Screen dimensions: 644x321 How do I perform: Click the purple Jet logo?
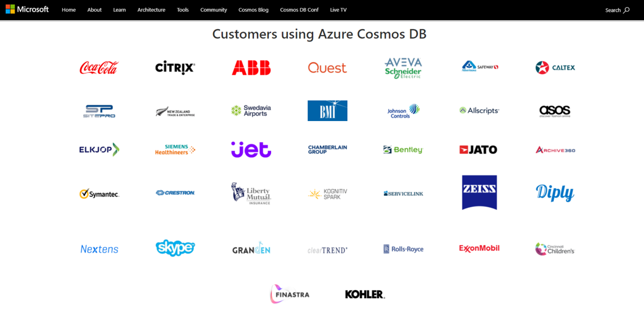(x=251, y=150)
